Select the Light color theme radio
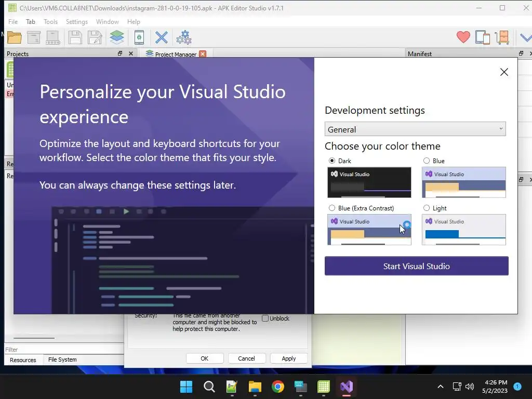 427,208
